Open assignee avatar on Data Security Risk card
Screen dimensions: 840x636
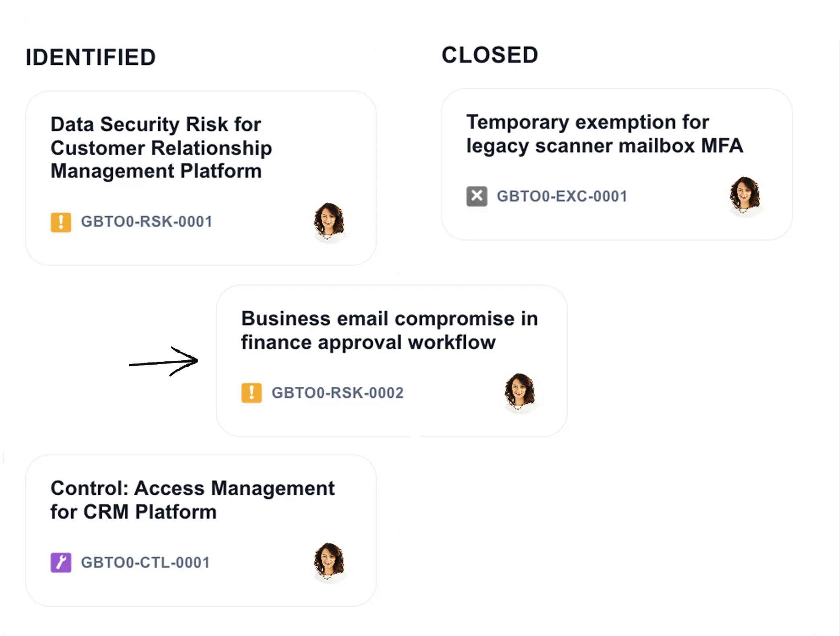pyautogui.click(x=329, y=222)
